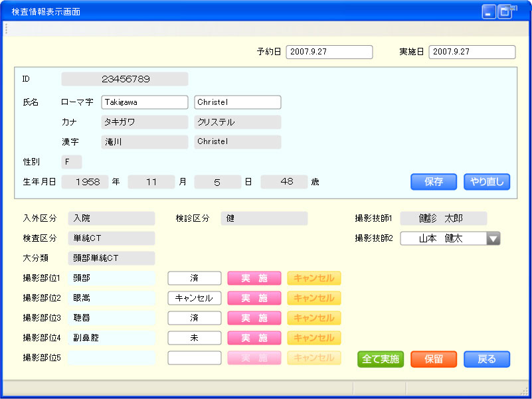Open the 撮影技師2 dropdown arrow
The height and width of the screenshot is (399, 532).
click(493, 239)
